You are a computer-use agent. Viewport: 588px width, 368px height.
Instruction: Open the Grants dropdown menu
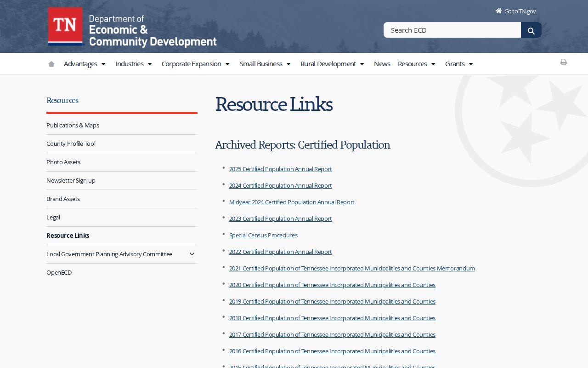tap(459, 64)
